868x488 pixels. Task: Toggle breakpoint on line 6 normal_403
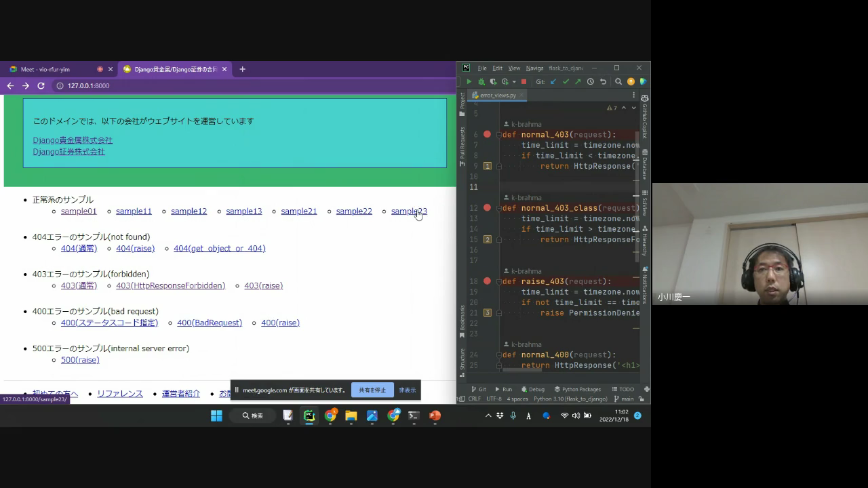[x=487, y=135]
